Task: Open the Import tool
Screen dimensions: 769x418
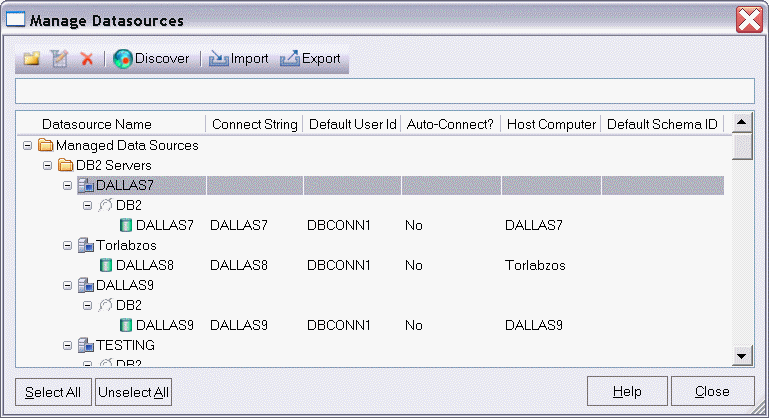Action: click(x=239, y=59)
